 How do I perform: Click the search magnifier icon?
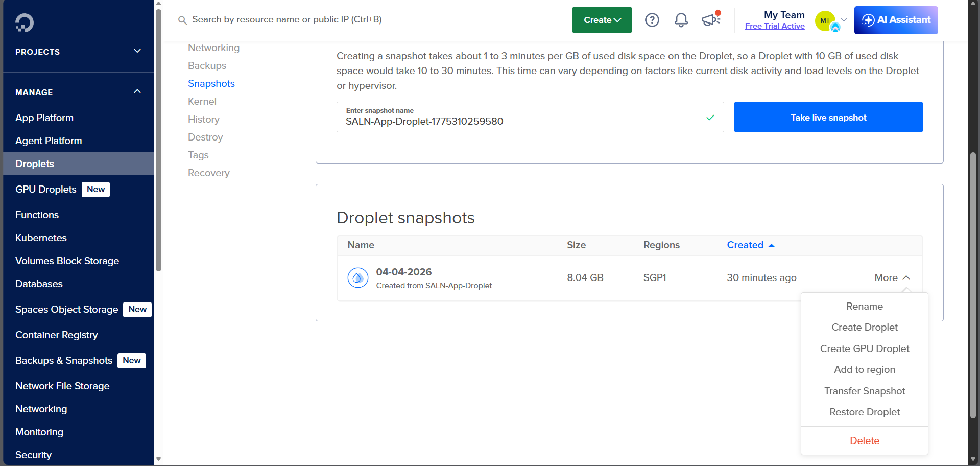tap(182, 20)
